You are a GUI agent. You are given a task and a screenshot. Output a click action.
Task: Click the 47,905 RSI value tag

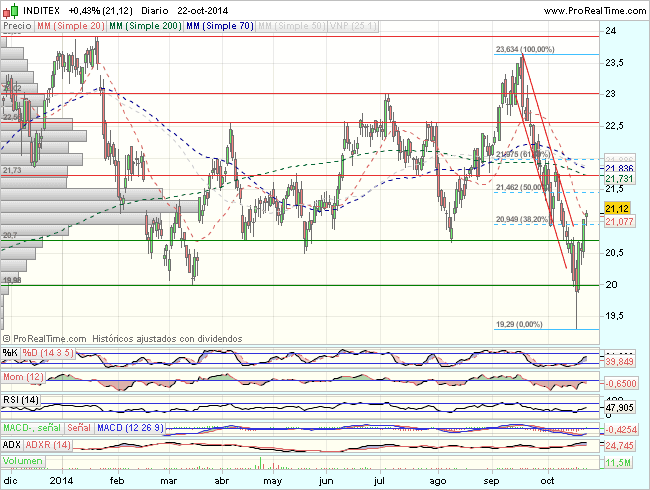coord(619,408)
